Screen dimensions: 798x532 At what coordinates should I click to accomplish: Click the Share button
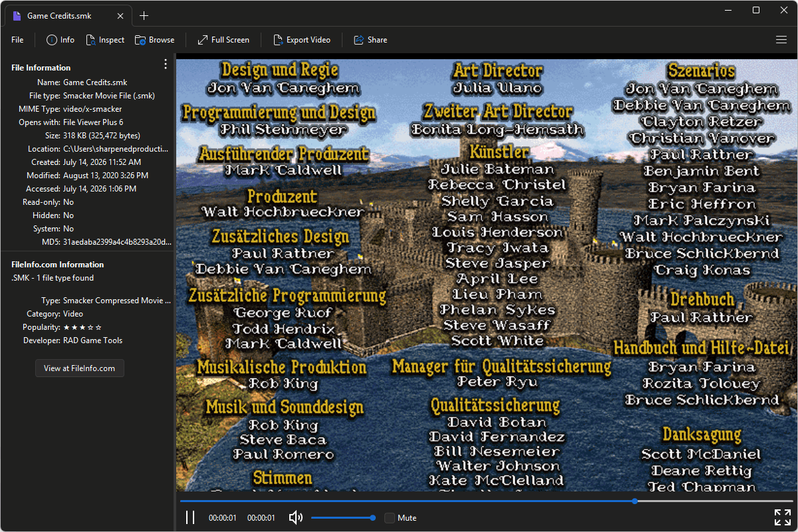tap(370, 40)
